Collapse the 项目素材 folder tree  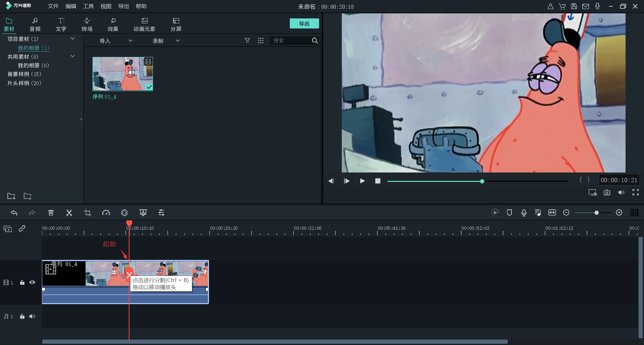click(72, 39)
